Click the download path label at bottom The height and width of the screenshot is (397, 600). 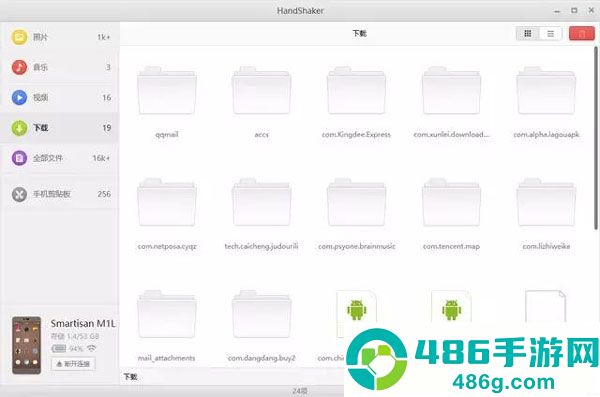130,377
